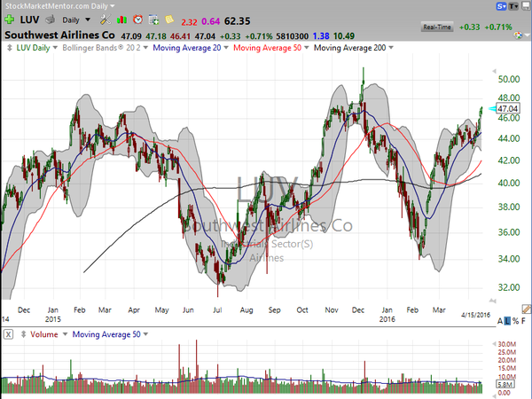
Task: Click the blue S dropdown icon
Action: [x=501, y=6]
